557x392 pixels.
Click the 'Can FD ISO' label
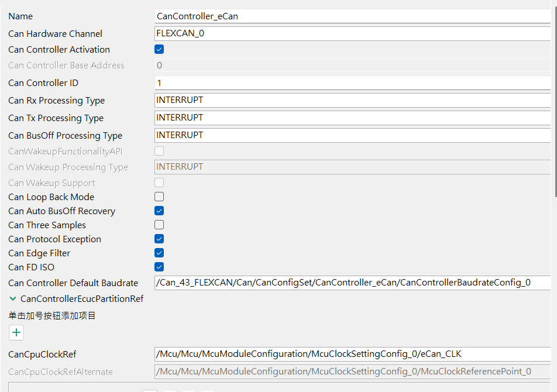(x=31, y=267)
